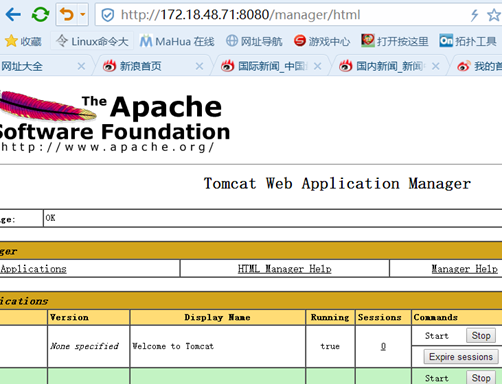The width and height of the screenshot is (502, 384).
Task: Go back with the blue back arrow
Action: point(13,15)
